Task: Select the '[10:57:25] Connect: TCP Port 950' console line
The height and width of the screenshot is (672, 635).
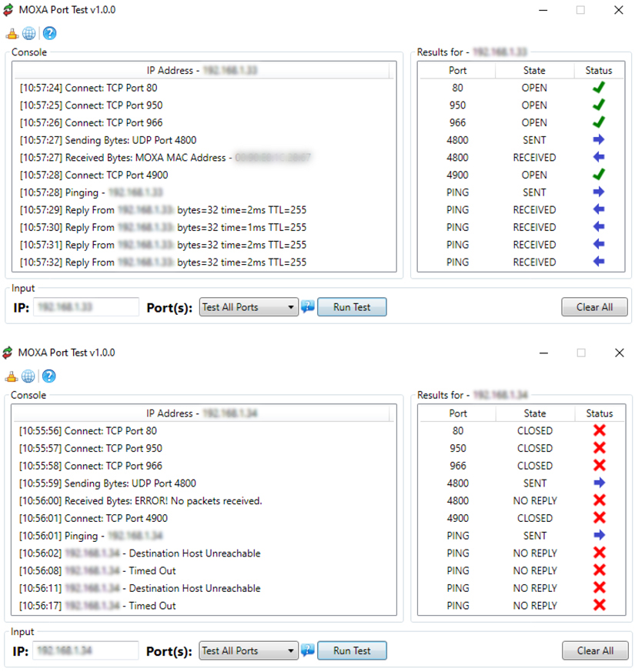Action: (x=92, y=105)
